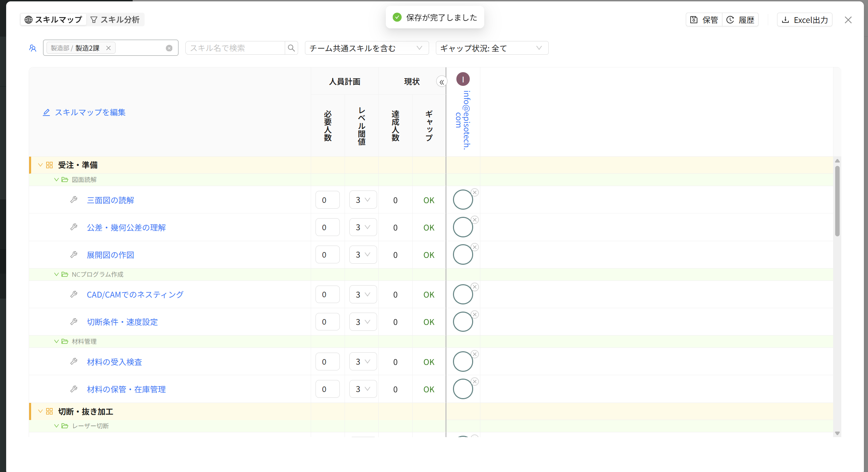Open the 公差・幾何公差の理解 skill
The width and height of the screenshot is (868, 472).
[126, 227]
